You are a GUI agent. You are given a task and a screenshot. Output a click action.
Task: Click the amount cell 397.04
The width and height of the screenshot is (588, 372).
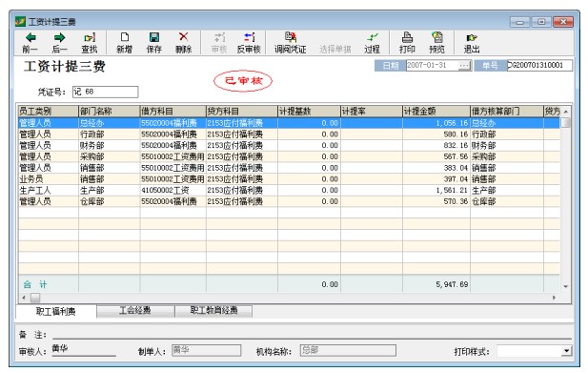click(436, 179)
